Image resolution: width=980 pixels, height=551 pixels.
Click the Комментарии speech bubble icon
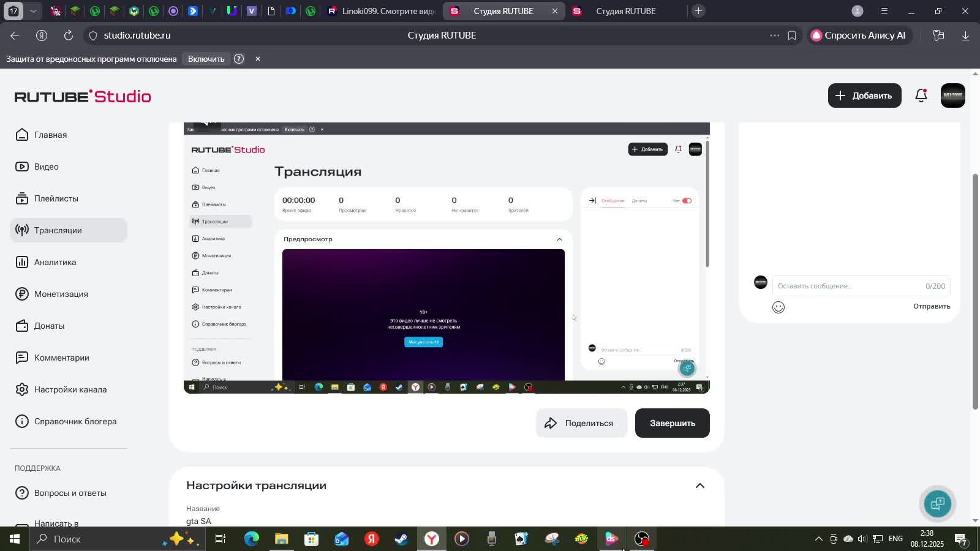(22, 358)
